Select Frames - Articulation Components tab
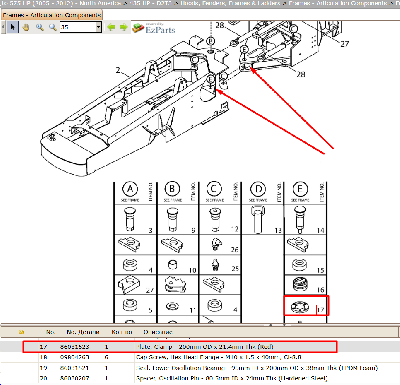 coord(52,15)
